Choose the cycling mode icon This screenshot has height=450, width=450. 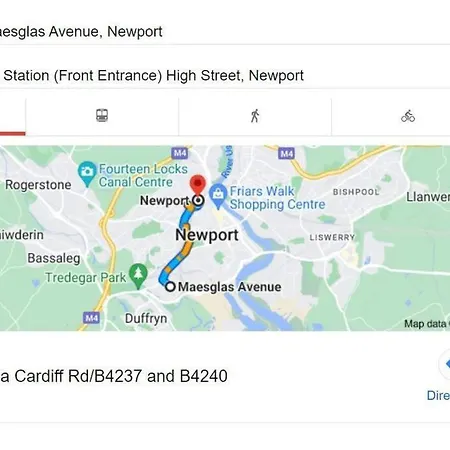click(x=408, y=116)
